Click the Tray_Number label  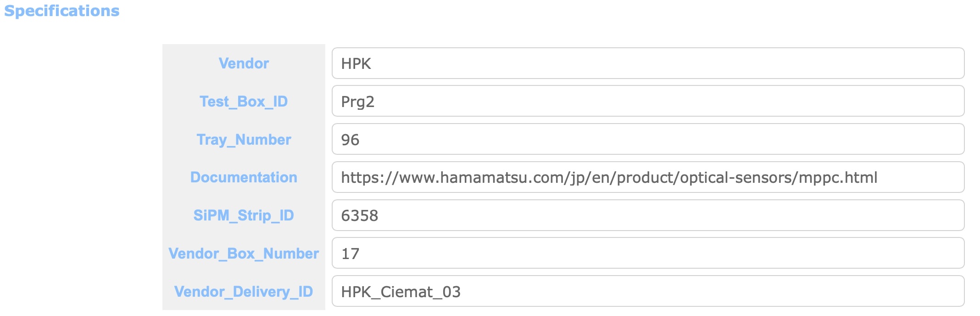pos(244,140)
